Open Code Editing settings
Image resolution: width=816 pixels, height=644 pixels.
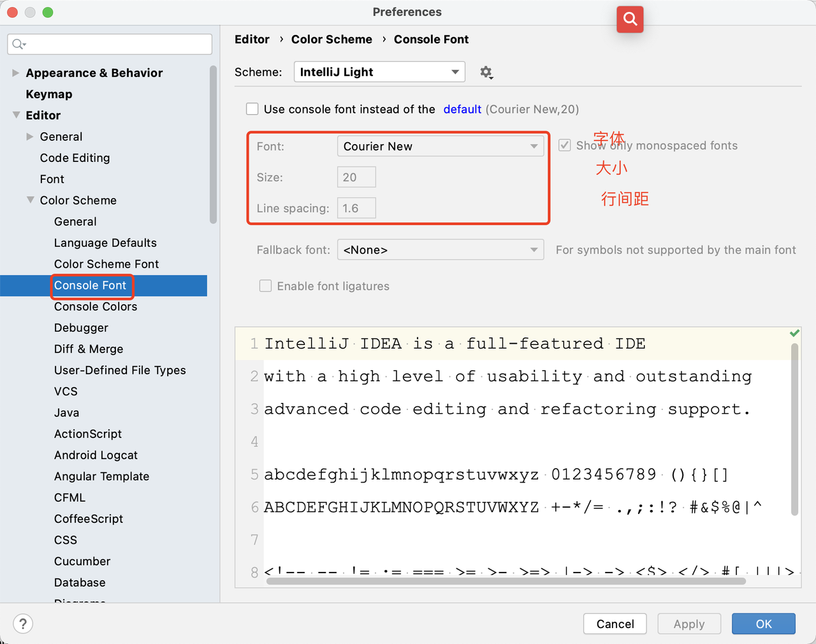tap(75, 158)
